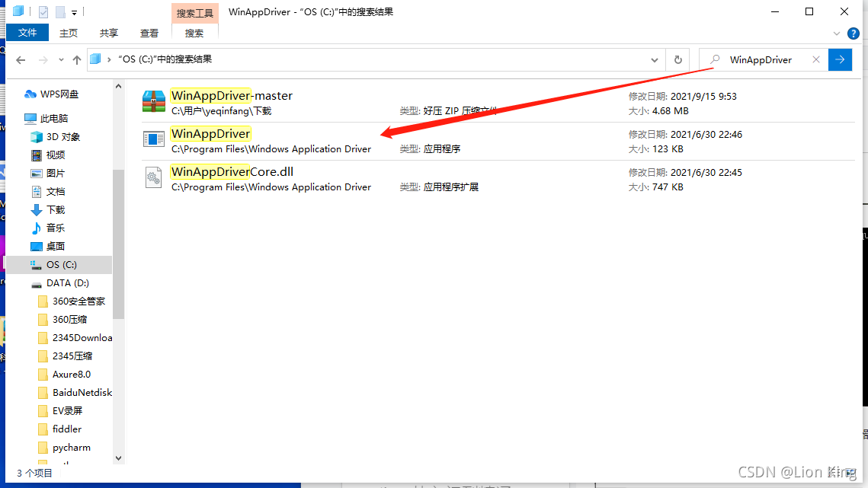This screenshot has width=868, height=488.
Task: Open the pycharm folder
Action: pos(72,447)
